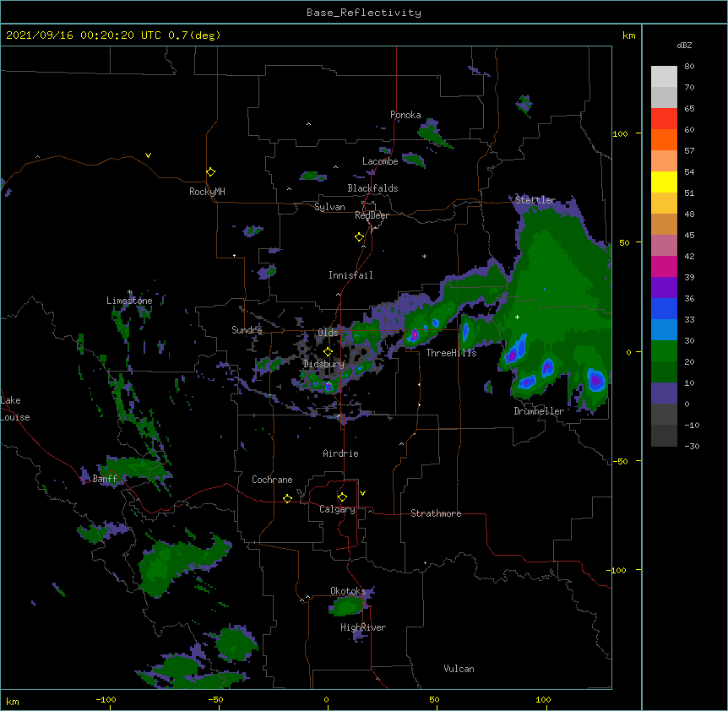Screen dimensions: 728x711
Task: Click the -30 value on the dBZ scale
Action: coord(692,446)
